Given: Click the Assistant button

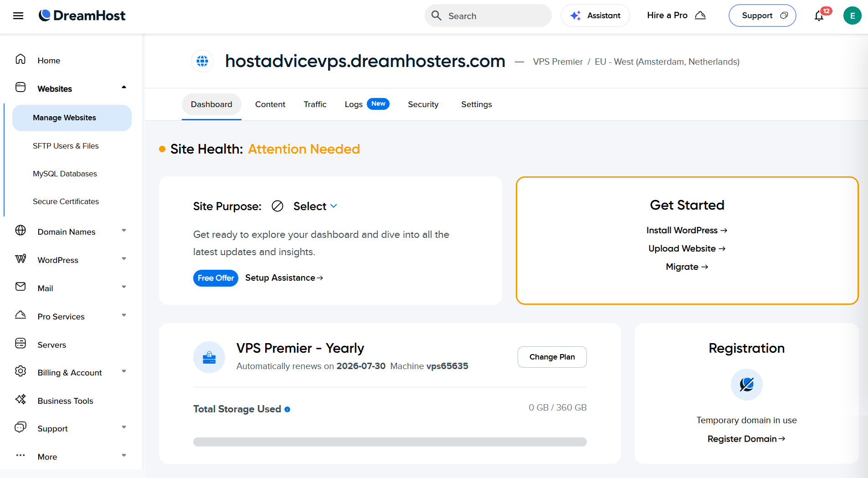Looking at the screenshot, I should 595,15.
